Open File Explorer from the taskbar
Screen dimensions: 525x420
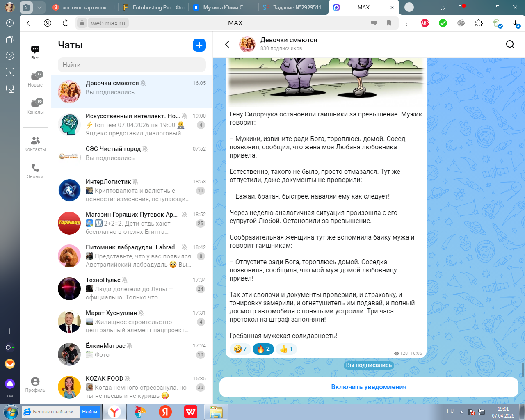coord(216,412)
